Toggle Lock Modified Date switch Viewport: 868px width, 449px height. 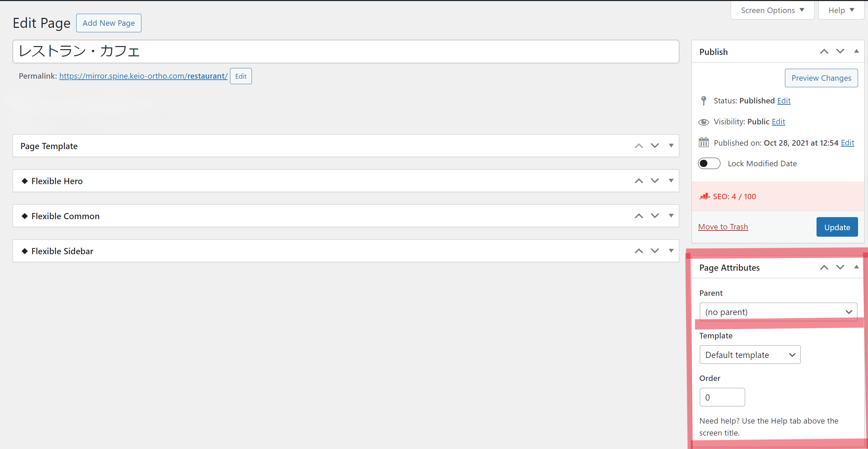709,164
